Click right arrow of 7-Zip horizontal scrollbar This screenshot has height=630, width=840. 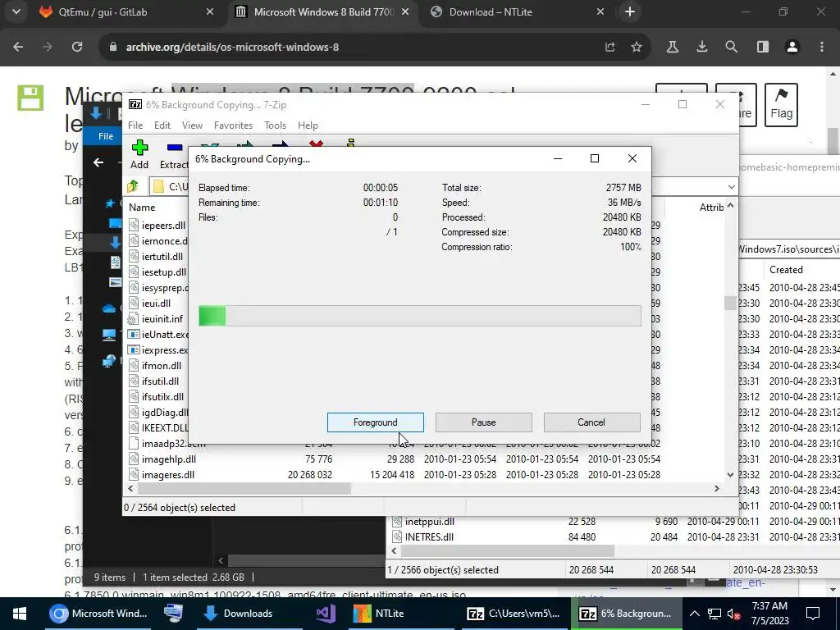717,489
